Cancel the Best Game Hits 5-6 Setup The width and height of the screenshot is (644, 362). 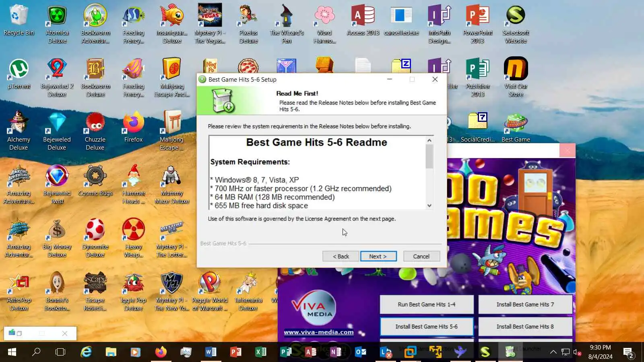(421, 256)
